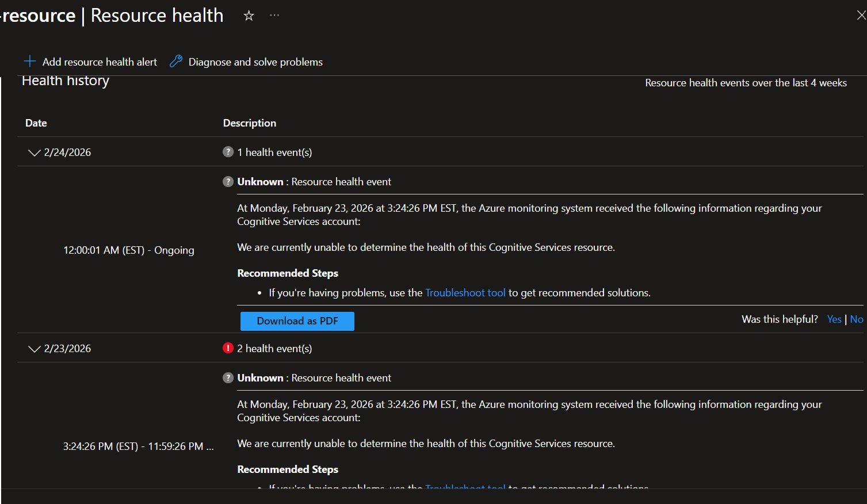Favorite this page with the star icon
Viewport: 867px width, 504px height.
(249, 16)
